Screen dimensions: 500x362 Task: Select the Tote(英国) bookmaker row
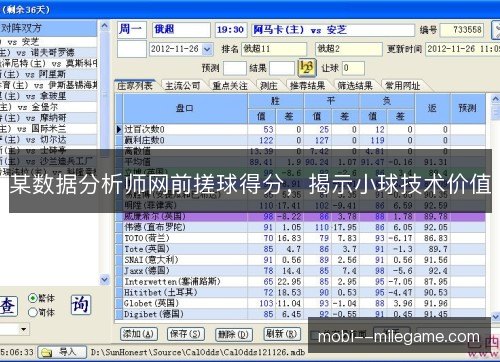[301, 249]
